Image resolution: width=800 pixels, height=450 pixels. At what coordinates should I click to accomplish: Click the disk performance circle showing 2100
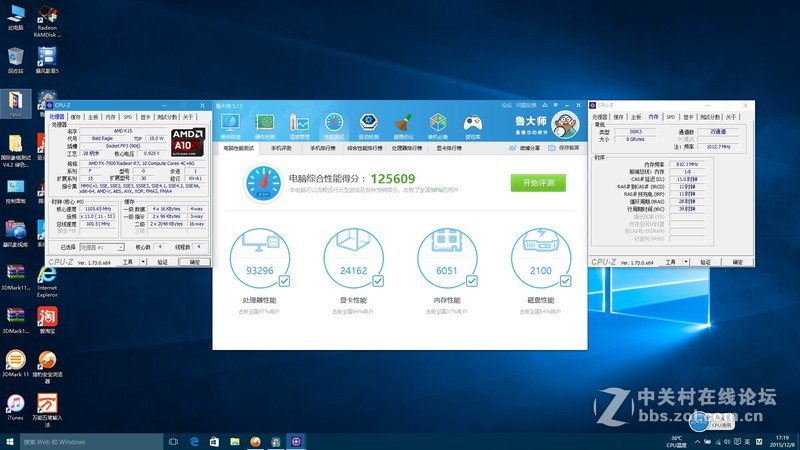coord(541,258)
